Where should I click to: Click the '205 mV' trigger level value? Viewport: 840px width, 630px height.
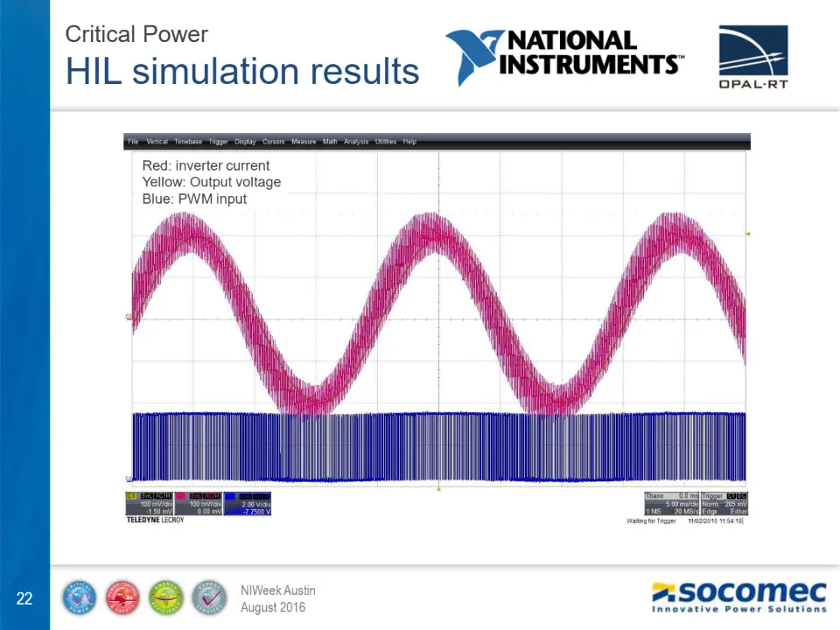click(736, 504)
